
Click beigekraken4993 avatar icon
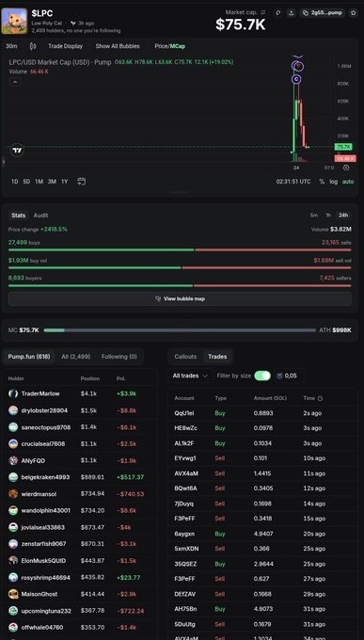13,477
